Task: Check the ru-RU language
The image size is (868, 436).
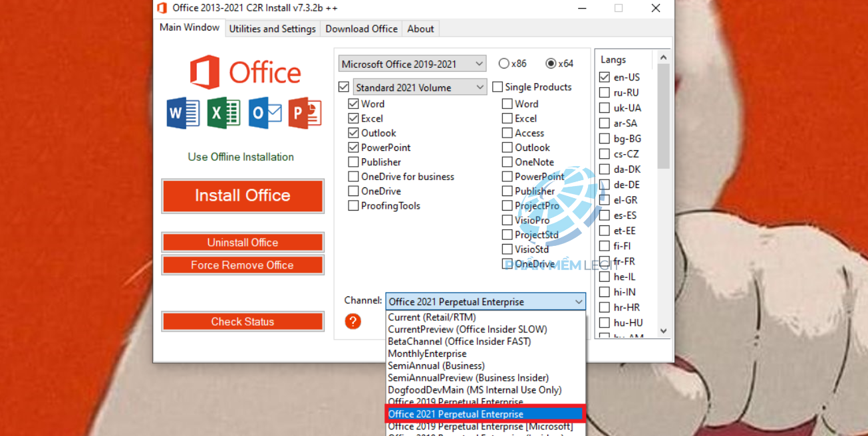Action: pos(605,92)
